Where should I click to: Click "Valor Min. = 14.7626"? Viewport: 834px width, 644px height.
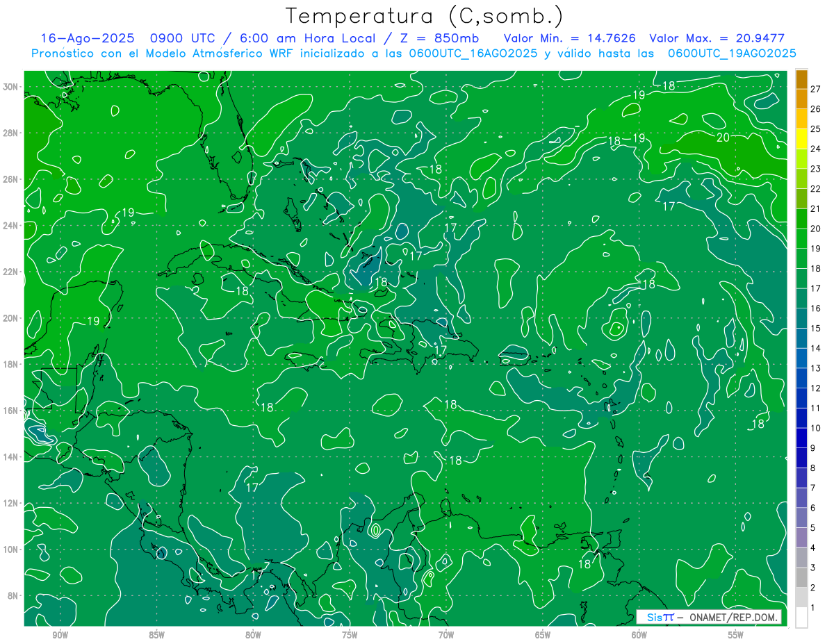click(x=569, y=38)
